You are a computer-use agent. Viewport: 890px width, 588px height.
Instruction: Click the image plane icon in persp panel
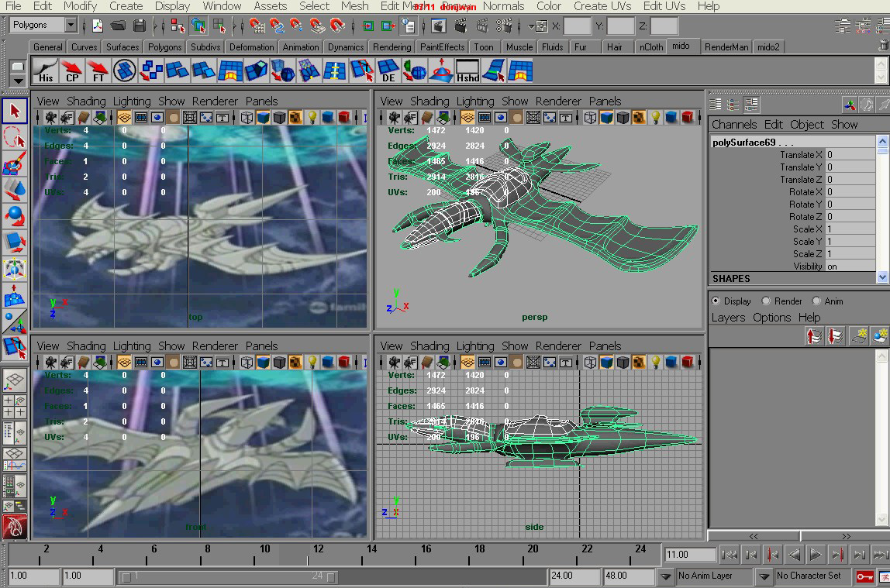443,118
